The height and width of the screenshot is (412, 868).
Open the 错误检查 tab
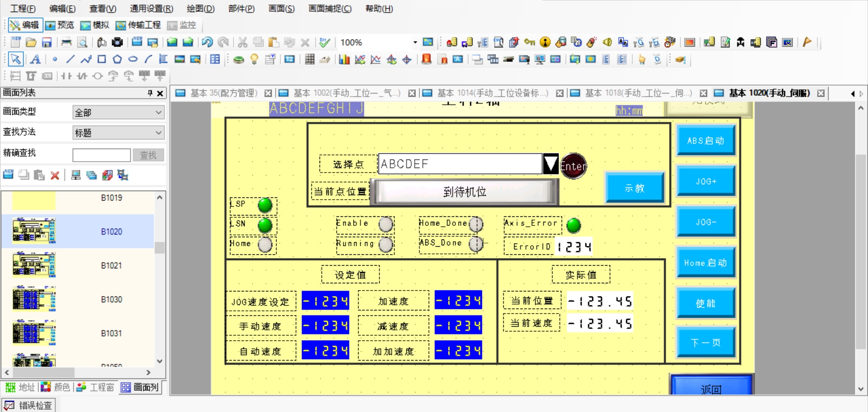(29, 405)
